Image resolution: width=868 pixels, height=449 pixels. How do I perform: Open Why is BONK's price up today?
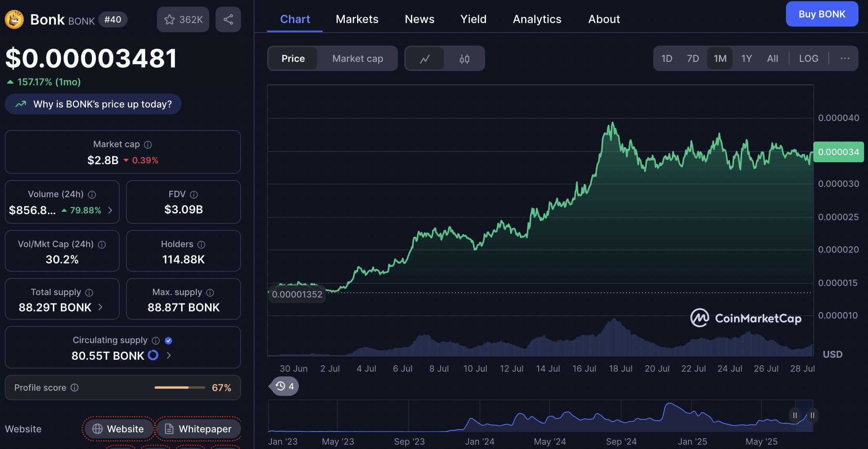point(93,104)
